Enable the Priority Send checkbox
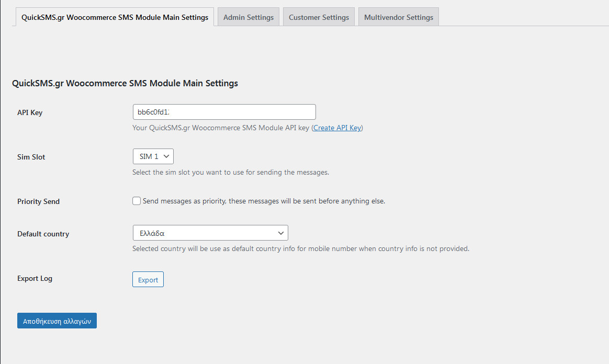This screenshot has height=364, width=609. [137, 201]
